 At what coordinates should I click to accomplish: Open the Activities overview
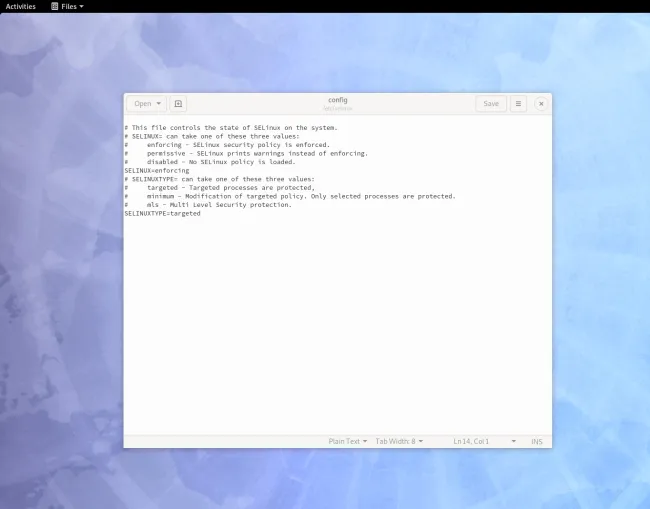[20, 6]
